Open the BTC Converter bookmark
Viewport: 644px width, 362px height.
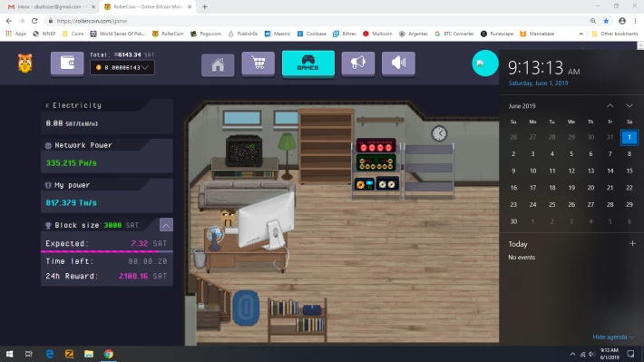click(x=454, y=34)
